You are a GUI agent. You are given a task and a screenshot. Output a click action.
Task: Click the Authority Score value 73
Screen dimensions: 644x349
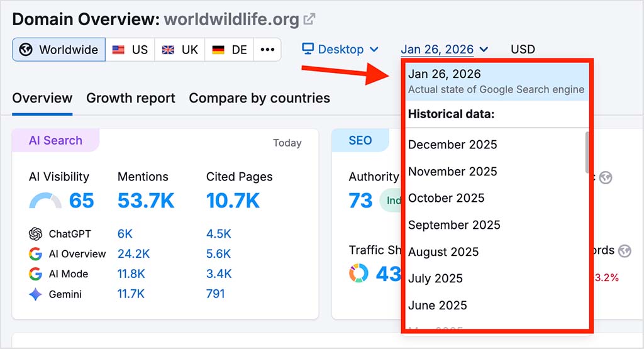click(x=360, y=201)
